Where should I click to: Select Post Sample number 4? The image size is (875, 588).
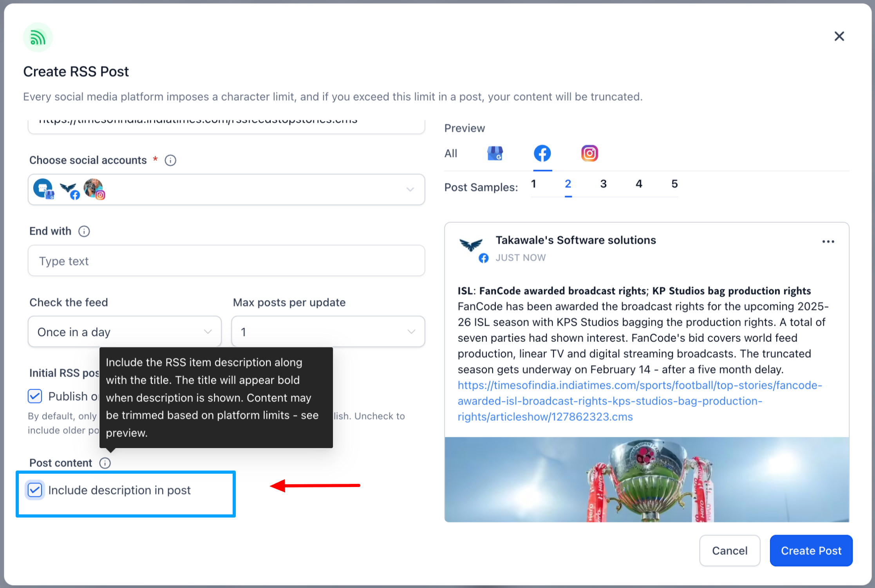pos(639,184)
